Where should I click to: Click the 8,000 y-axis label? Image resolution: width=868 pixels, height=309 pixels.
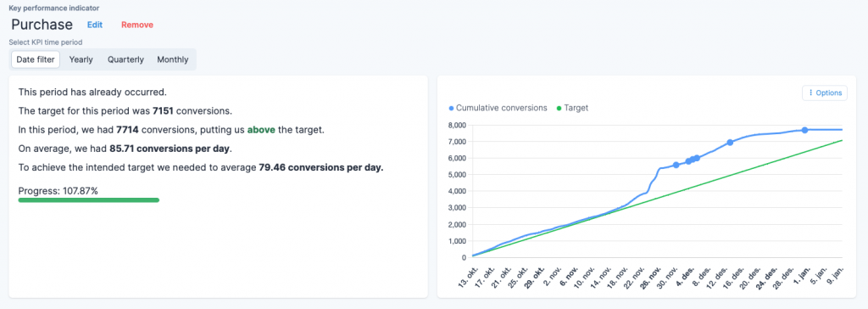pyautogui.click(x=456, y=126)
